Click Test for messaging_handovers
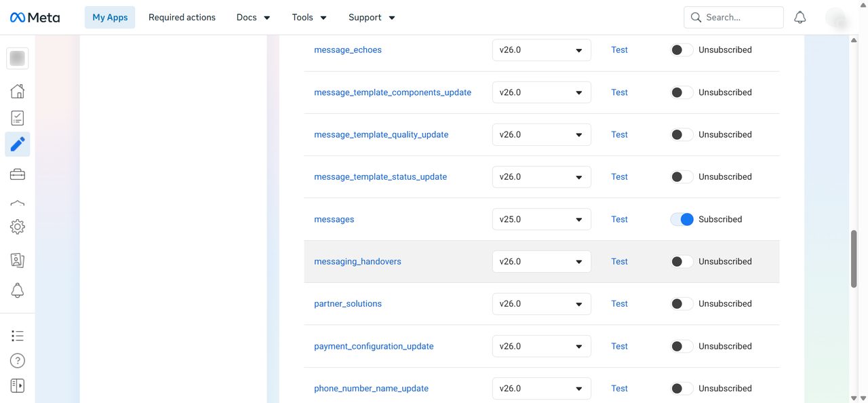868x403 pixels. (x=619, y=261)
